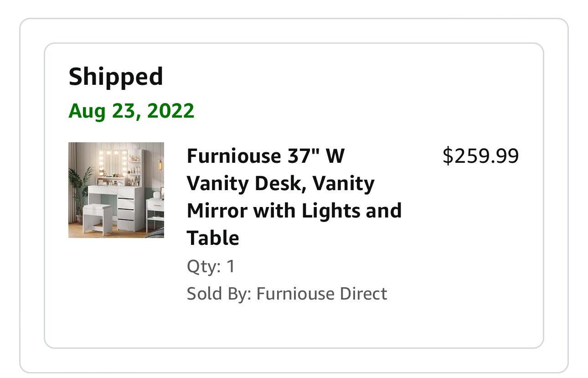Click the white stool in the product photo
588x378 pixels.
97,214
